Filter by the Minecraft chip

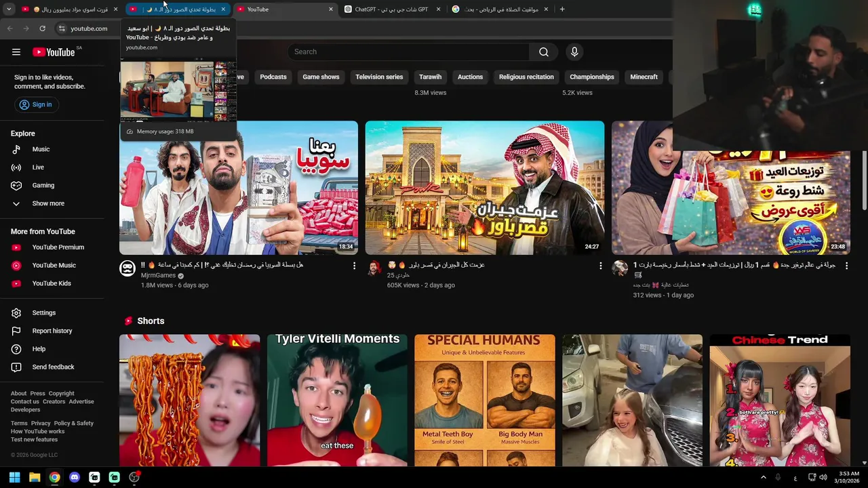coord(644,77)
